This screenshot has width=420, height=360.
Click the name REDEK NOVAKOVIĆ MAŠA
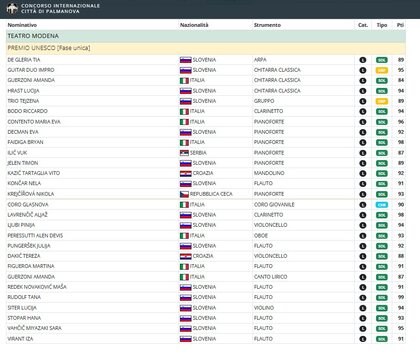37,287
